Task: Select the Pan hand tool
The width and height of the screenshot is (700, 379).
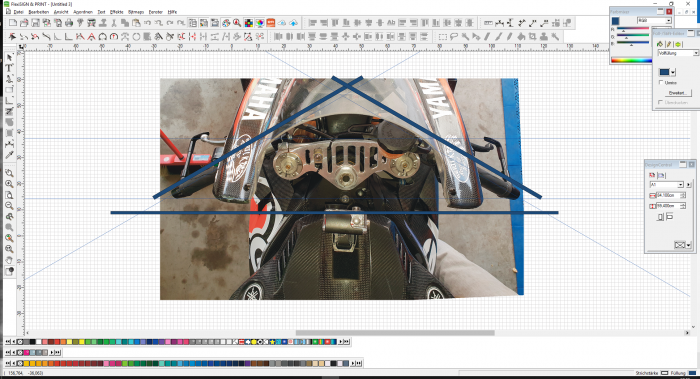Action: click(x=9, y=260)
